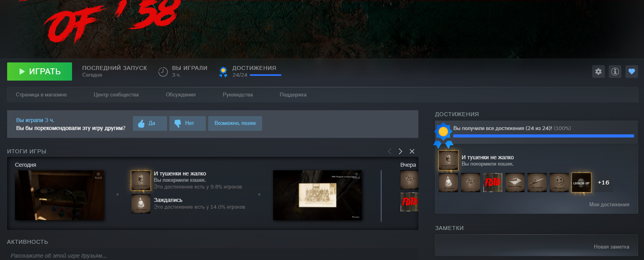
Task: Show the +16 more achievements
Action: tap(604, 183)
